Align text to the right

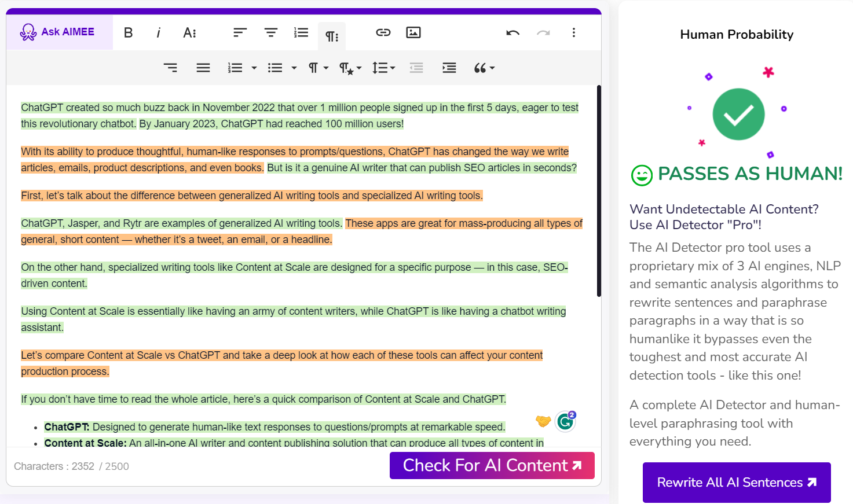click(170, 68)
